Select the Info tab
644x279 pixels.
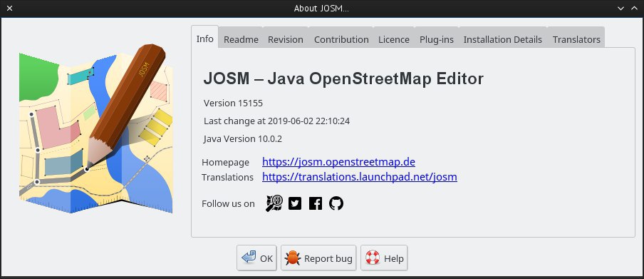pyautogui.click(x=205, y=39)
